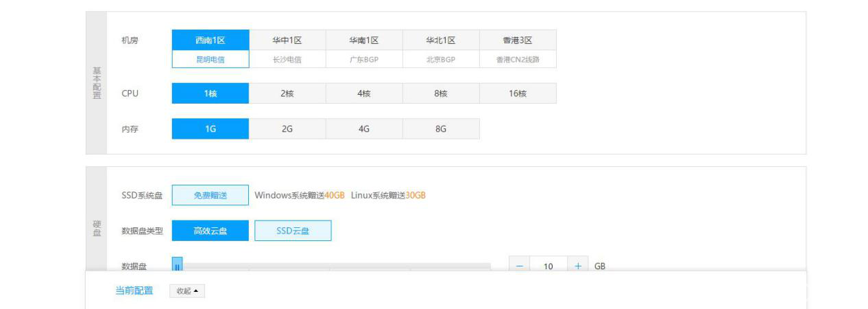Select the 西南1区 昆明电信 datacenter
The image size is (868, 309).
210,49
